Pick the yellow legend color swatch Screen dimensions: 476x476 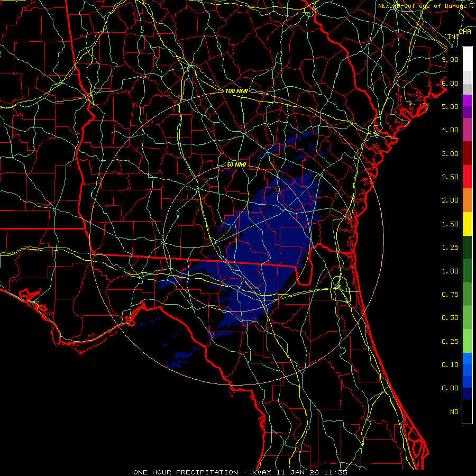click(x=467, y=224)
